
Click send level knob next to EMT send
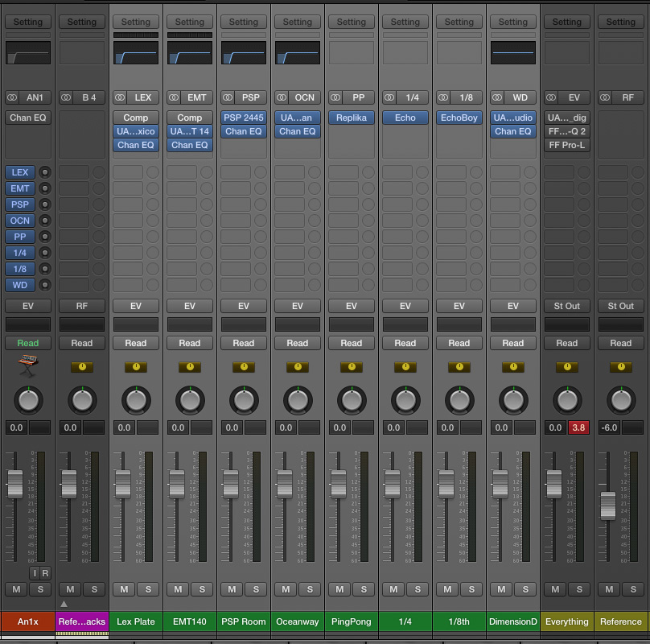45,188
